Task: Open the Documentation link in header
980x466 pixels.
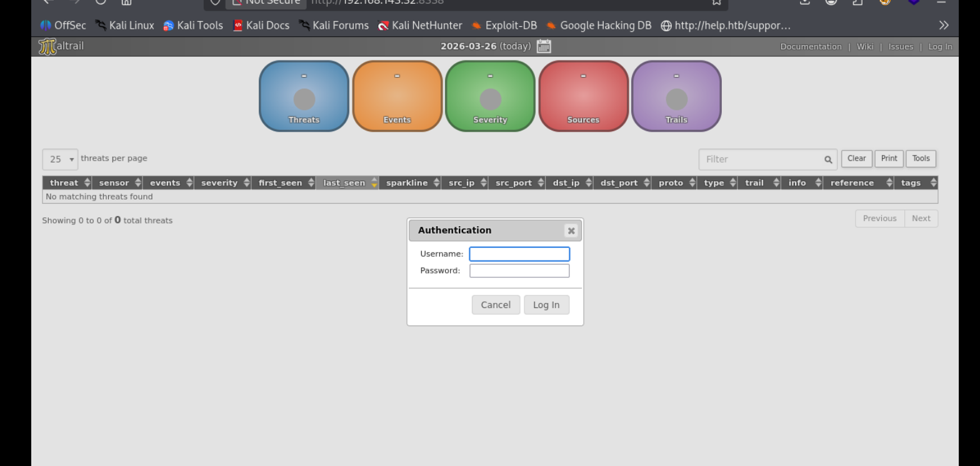Action: coord(811,47)
